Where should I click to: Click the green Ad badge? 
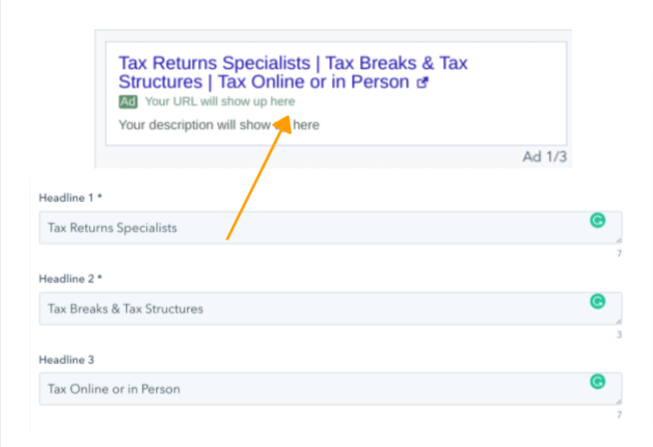tap(128, 102)
